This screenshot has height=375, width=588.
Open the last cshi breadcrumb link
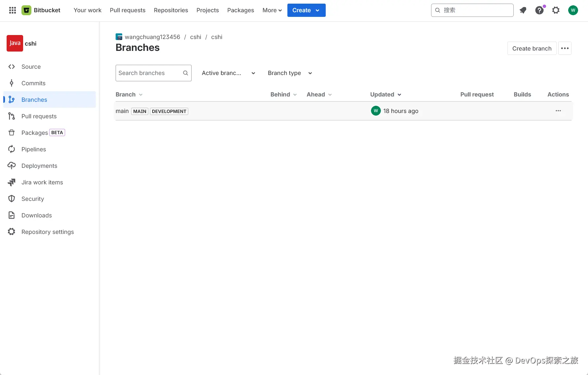coord(217,37)
